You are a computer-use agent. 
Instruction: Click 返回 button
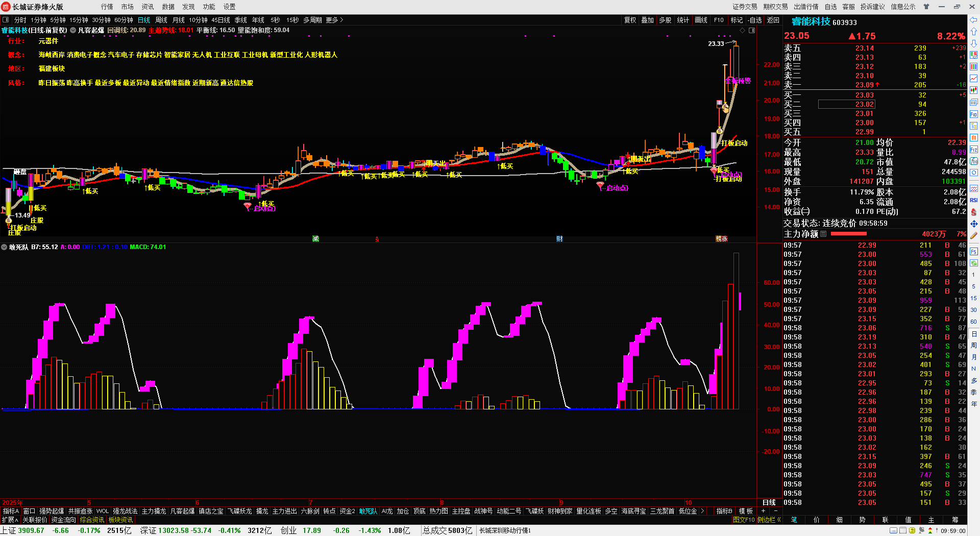click(x=773, y=20)
